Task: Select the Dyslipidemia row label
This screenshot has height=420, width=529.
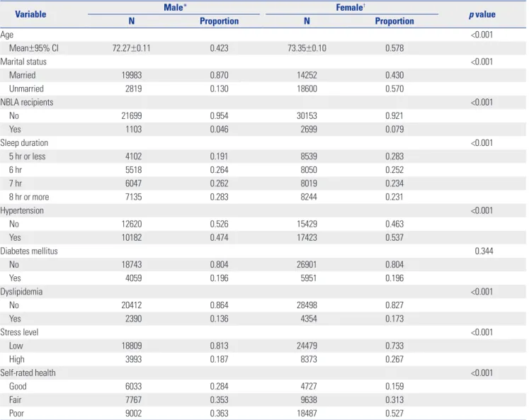Action: [21, 292]
